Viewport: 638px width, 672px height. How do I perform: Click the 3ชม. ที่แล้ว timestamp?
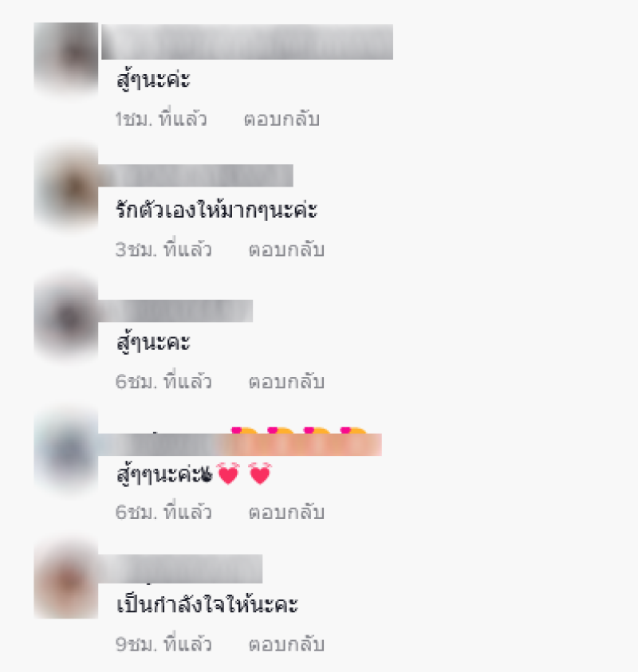tap(163, 250)
